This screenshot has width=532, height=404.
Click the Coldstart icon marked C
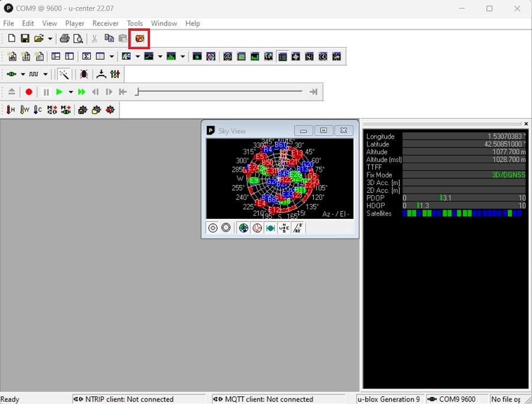click(38, 109)
